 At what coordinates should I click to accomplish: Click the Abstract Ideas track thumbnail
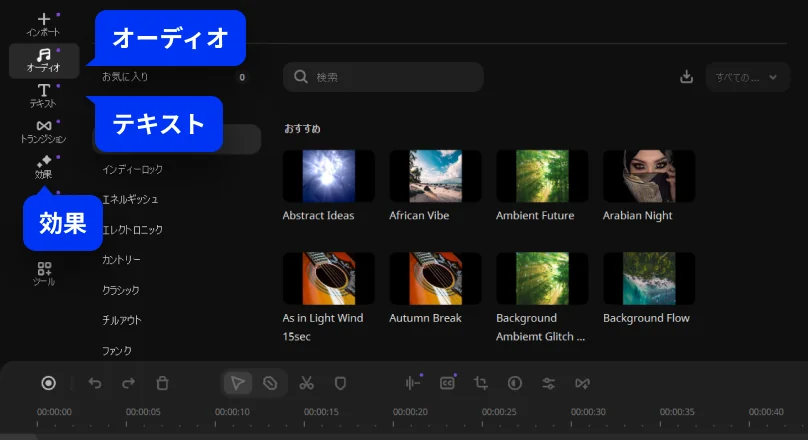[329, 176]
